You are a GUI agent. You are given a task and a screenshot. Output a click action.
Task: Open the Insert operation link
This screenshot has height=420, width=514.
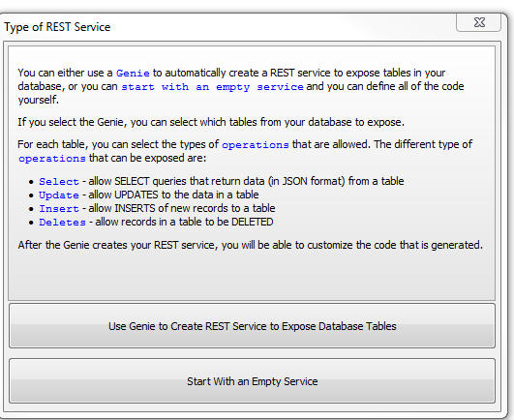pos(59,208)
